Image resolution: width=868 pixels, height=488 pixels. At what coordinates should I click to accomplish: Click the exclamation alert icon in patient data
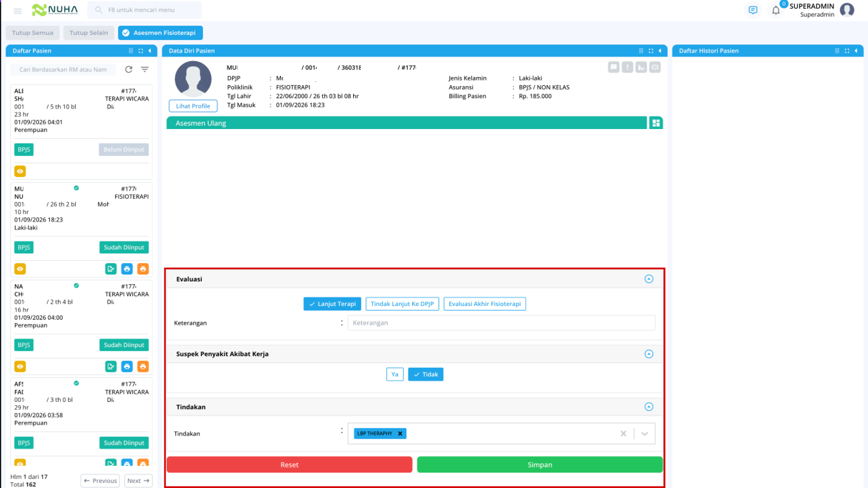628,67
